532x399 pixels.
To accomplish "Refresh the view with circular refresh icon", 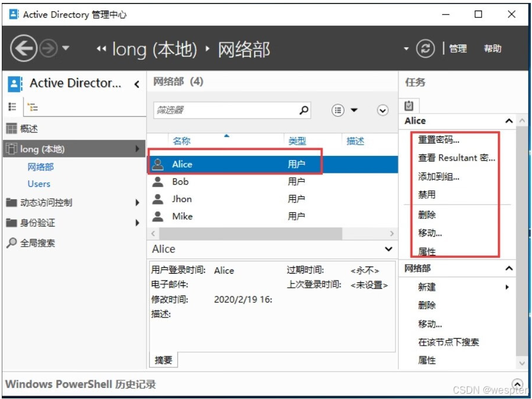I will click(425, 49).
